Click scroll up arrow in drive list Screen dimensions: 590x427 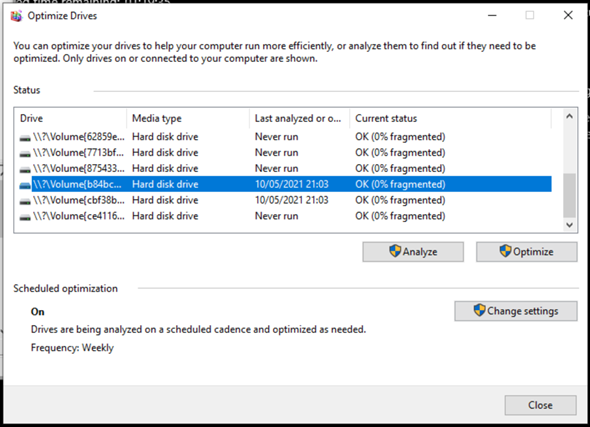569,117
